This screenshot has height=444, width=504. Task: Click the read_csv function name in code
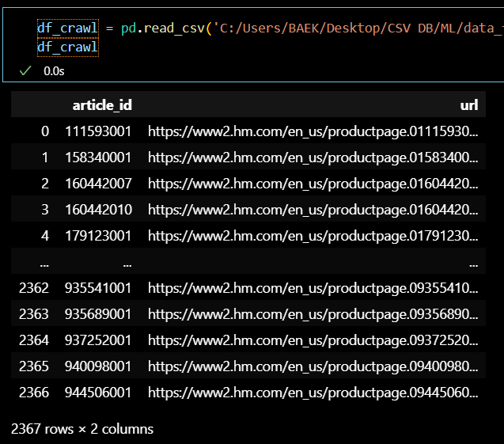click(174, 28)
